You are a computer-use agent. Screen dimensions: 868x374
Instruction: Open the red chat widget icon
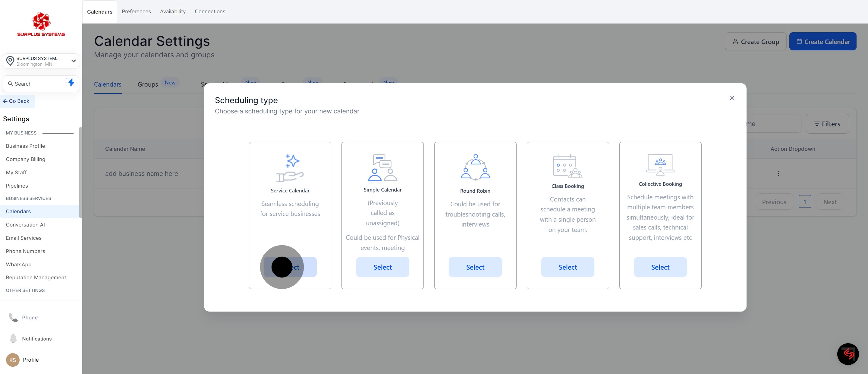click(x=848, y=354)
